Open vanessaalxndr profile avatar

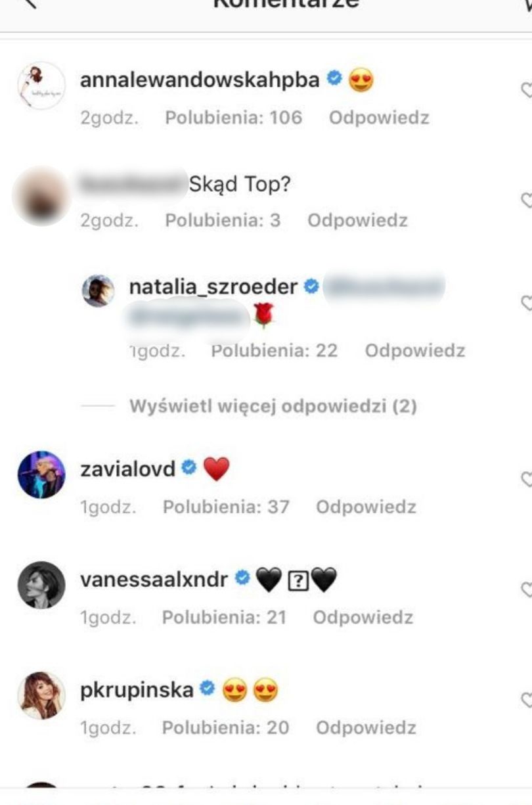coord(41,585)
